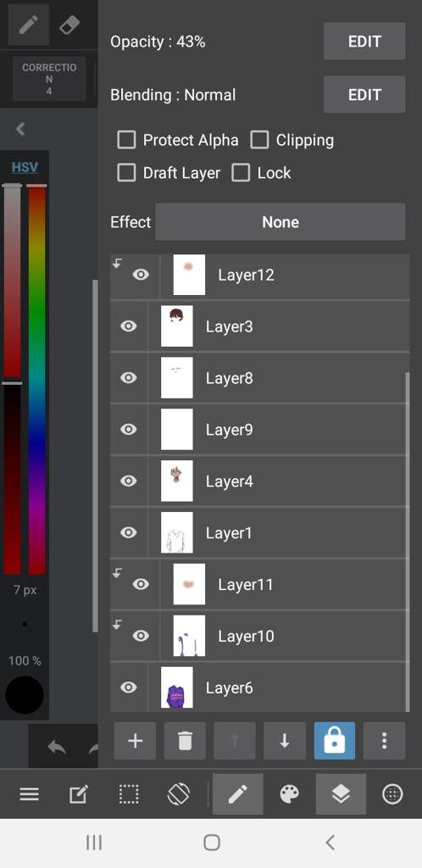Hide Layer3 with its eye icon
Viewport: 422px width, 868px height.
point(128,326)
